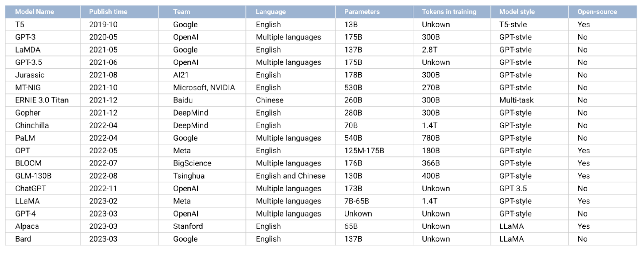Select the OPT model name cell
The width and height of the screenshot is (644, 253).
click(43, 151)
